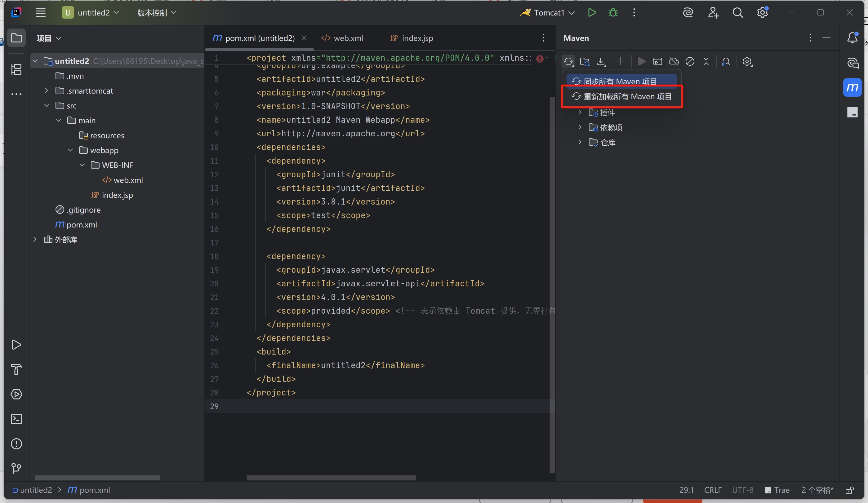Image resolution: width=868 pixels, height=503 pixels.
Task: Add a Maven project with plus icon
Action: 621,62
